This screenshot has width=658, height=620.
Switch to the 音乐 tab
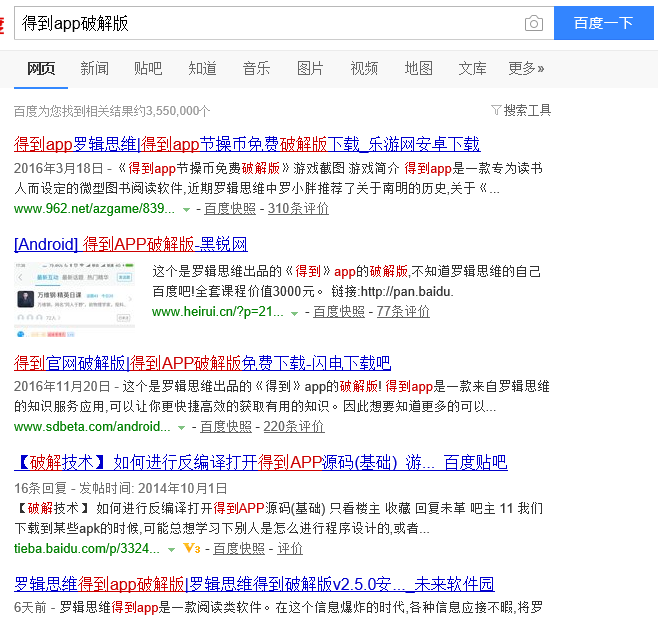(x=256, y=68)
